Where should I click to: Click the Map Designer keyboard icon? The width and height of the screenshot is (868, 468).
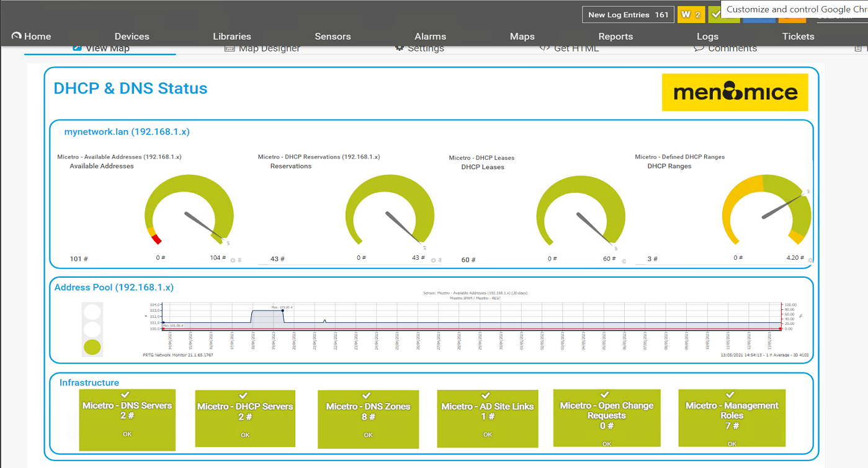(229, 48)
